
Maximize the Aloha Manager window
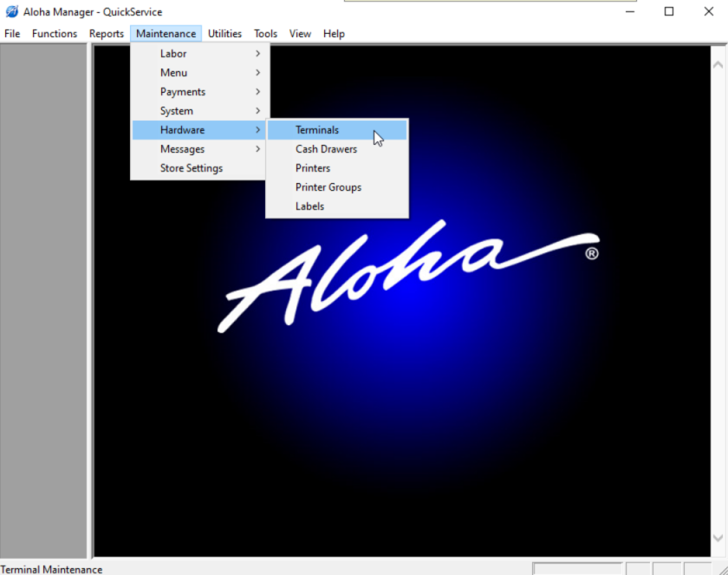(668, 11)
